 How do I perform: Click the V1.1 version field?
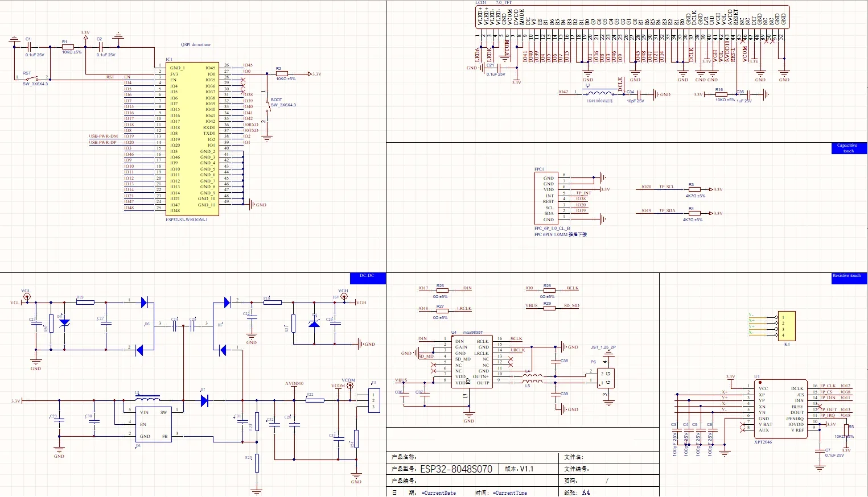coord(526,469)
